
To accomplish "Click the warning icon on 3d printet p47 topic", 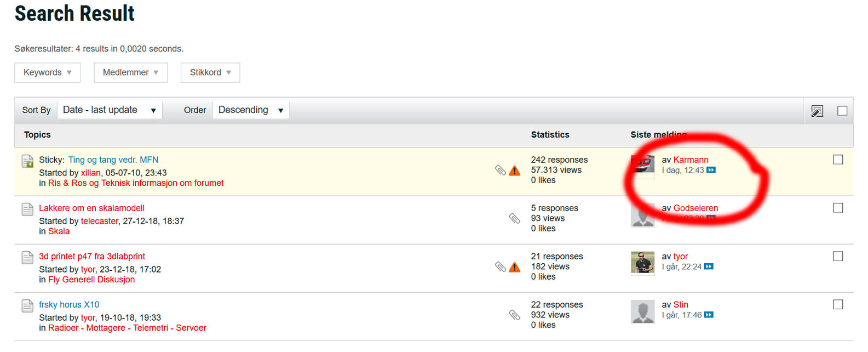I will (514, 267).
